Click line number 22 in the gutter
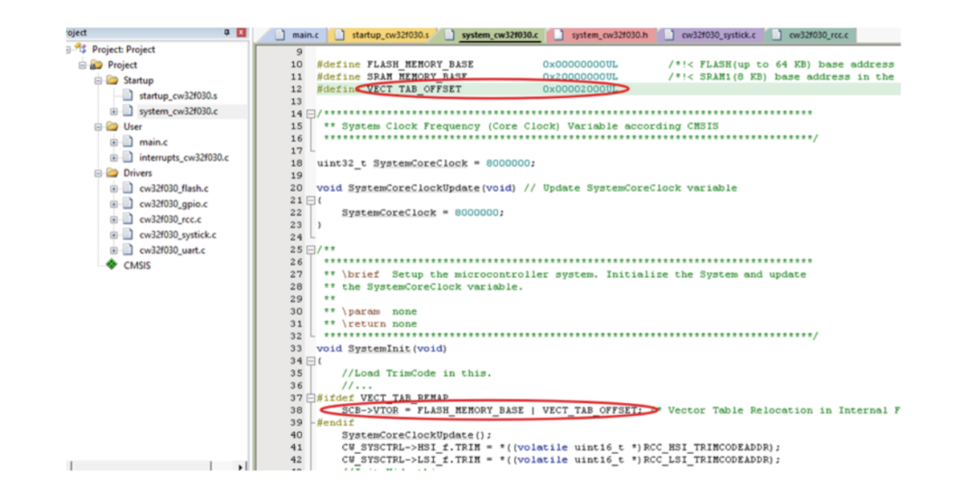Screen dimensions: 980x493 pos(296,212)
